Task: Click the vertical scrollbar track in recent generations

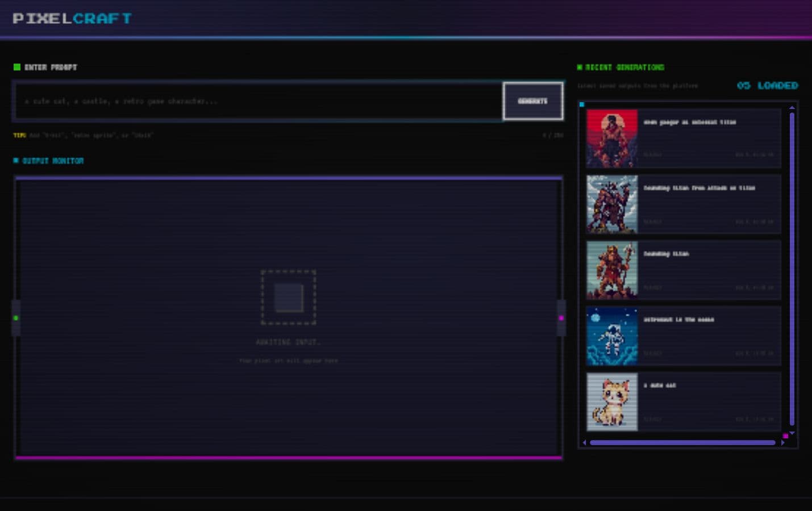Action: pyautogui.click(x=792, y=270)
